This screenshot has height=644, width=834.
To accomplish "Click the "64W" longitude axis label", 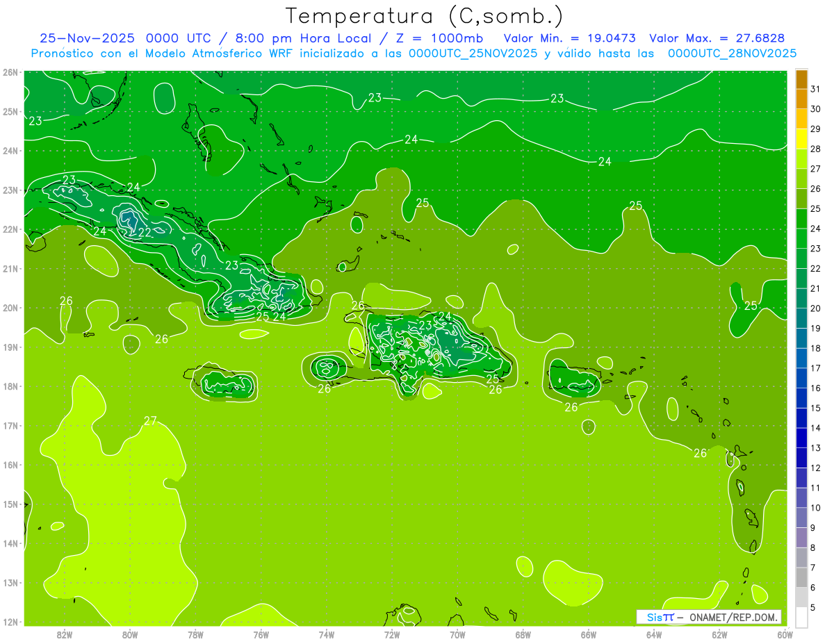I will [654, 634].
